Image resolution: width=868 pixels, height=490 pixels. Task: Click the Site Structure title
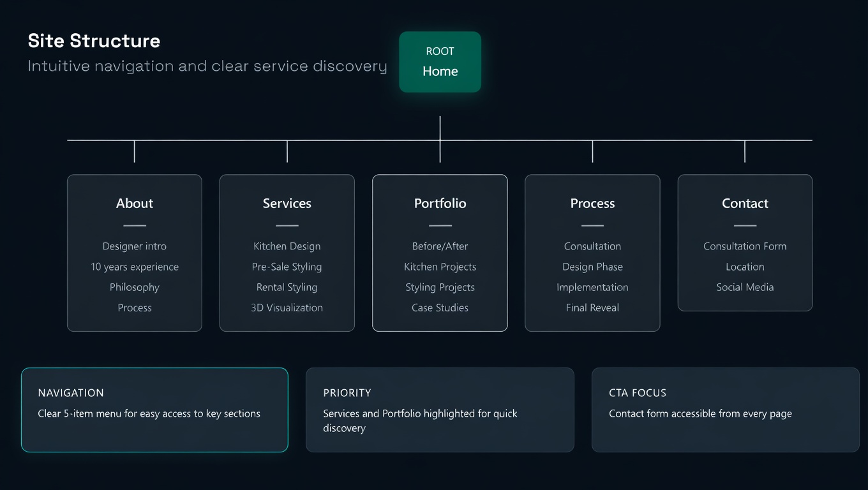94,41
